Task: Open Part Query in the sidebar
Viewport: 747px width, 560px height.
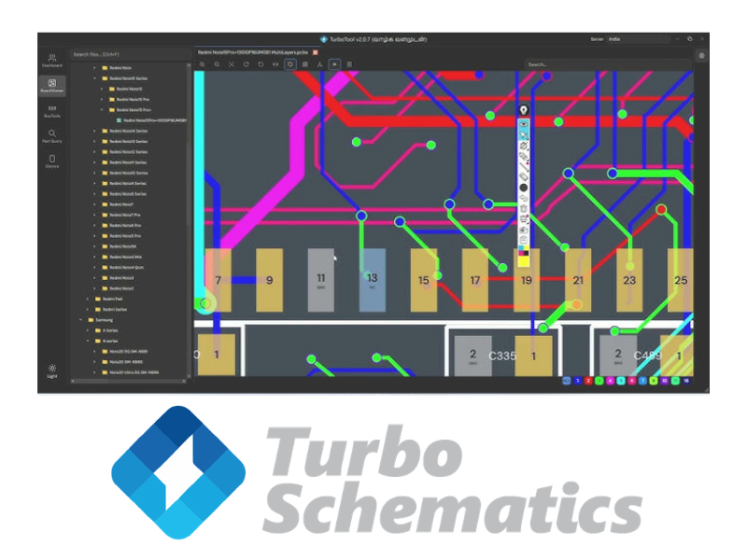Action: coord(52,136)
